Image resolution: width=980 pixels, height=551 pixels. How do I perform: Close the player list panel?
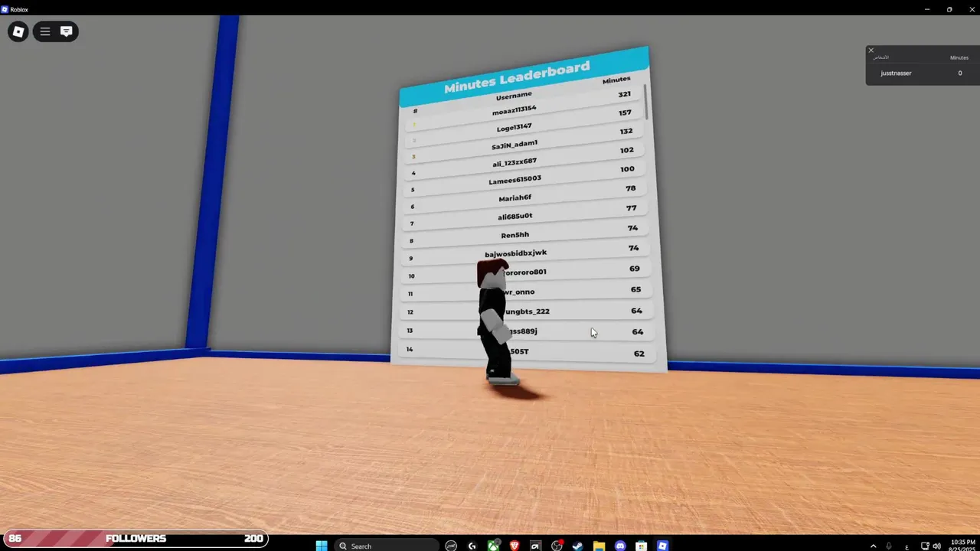(871, 51)
